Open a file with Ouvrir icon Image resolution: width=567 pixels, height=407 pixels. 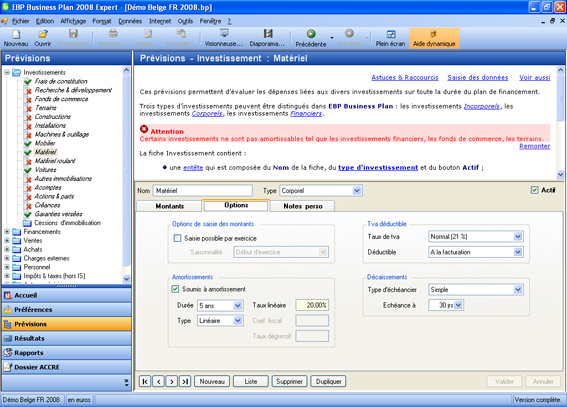pyautogui.click(x=43, y=38)
